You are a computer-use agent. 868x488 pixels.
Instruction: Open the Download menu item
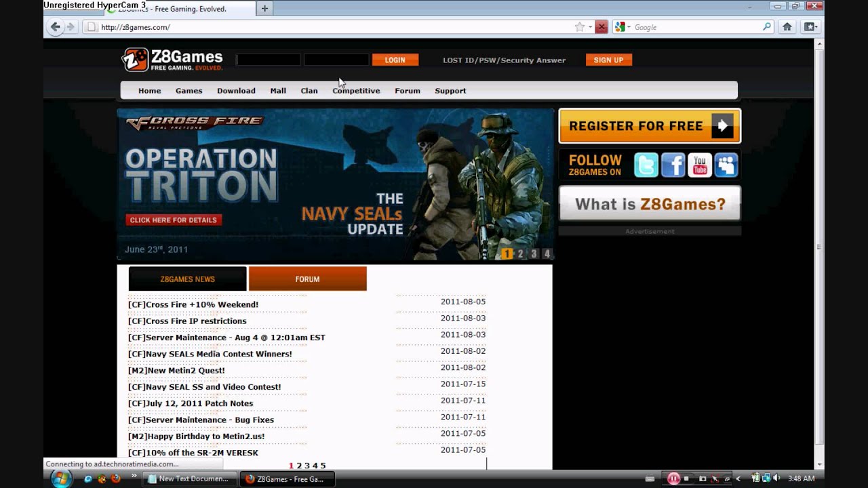tap(236, 91)
